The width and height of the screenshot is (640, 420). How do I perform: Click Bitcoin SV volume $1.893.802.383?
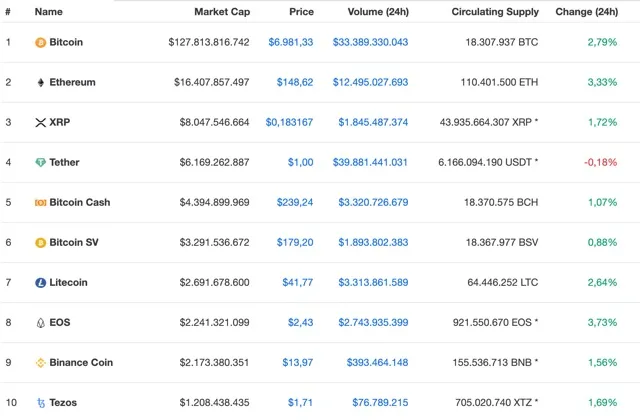373,242
